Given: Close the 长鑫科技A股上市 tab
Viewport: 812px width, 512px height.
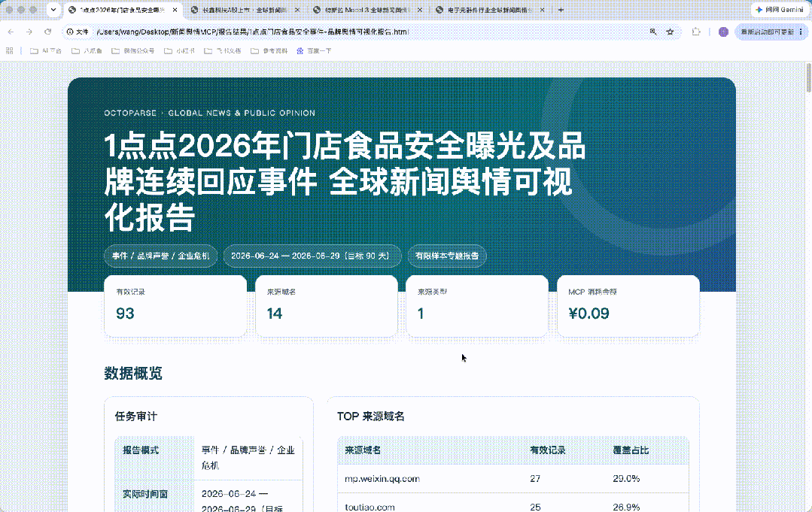Looking at the screenshot, I should [297, 10].
